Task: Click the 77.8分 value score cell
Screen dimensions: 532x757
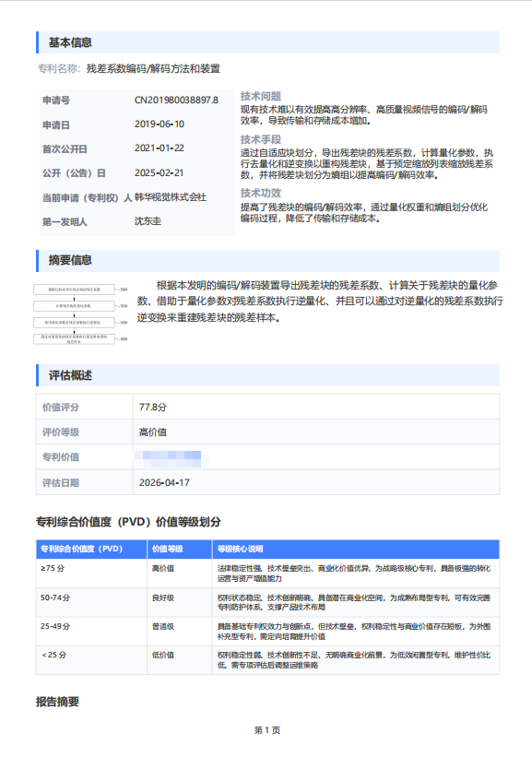Action: [316, 407]
